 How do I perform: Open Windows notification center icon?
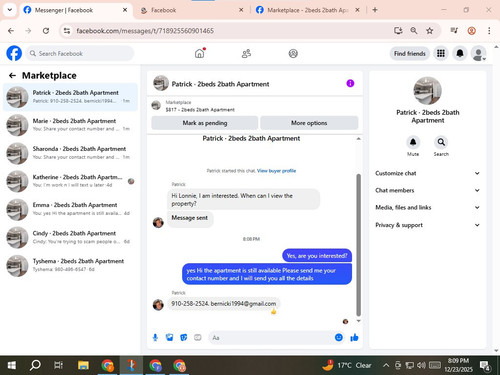point(485,366)
